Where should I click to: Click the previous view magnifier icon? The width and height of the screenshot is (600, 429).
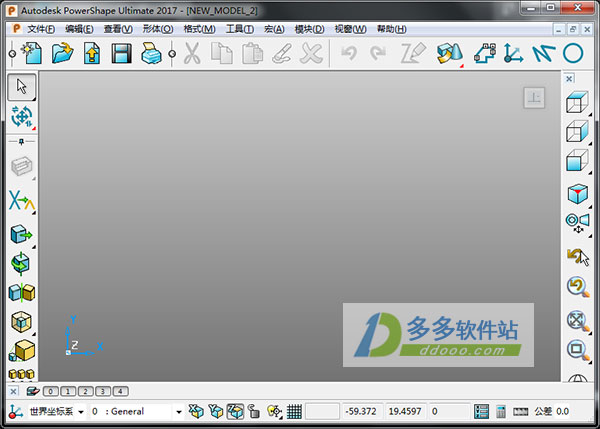point(578,287)
